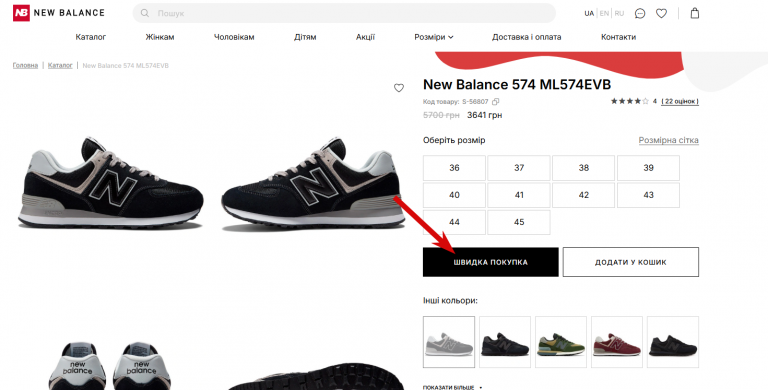Open the shopping bag icon
The height and width of the screenshot is (390, 768).
[695, 13]
